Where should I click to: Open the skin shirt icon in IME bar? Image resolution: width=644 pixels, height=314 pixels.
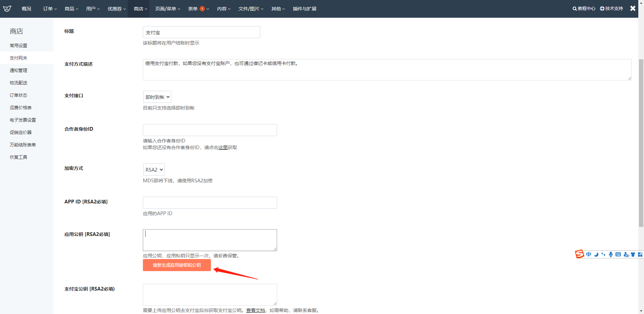point(633,254)
